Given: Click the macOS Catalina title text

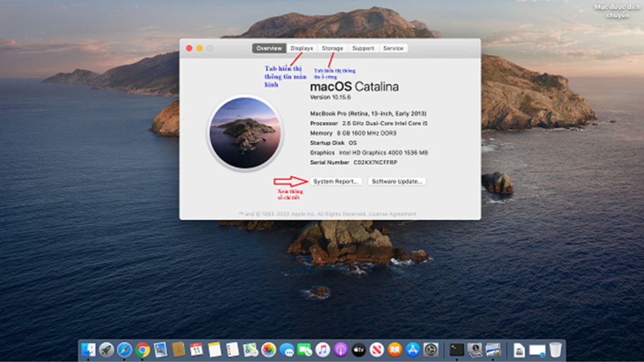Looking at the screenshot, I should (x=354, y=86).
